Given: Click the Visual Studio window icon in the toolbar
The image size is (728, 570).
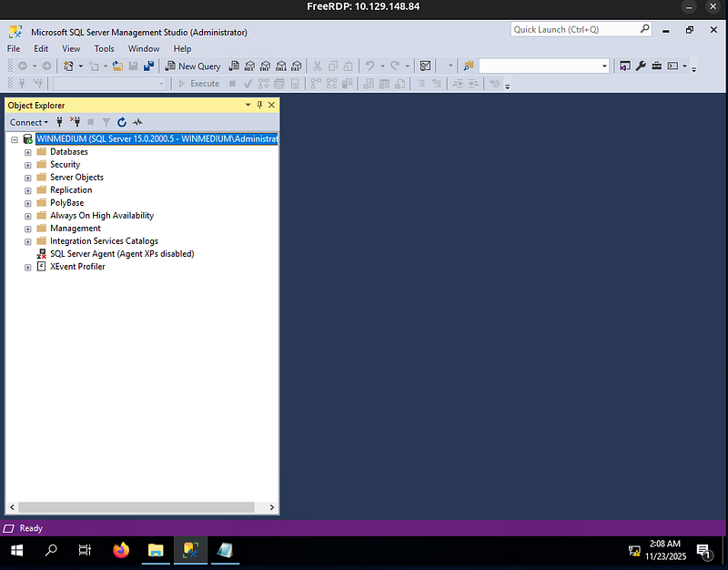Looking at the screenshot, I should (625, 66).
